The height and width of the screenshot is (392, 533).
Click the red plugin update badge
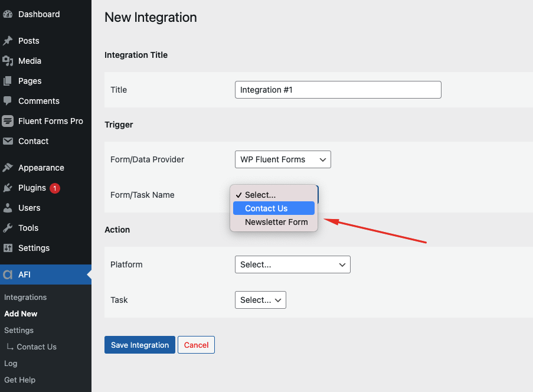point(55,188)
